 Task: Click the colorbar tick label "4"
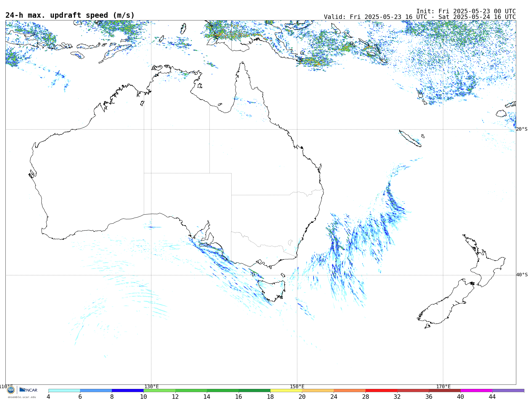49,397
